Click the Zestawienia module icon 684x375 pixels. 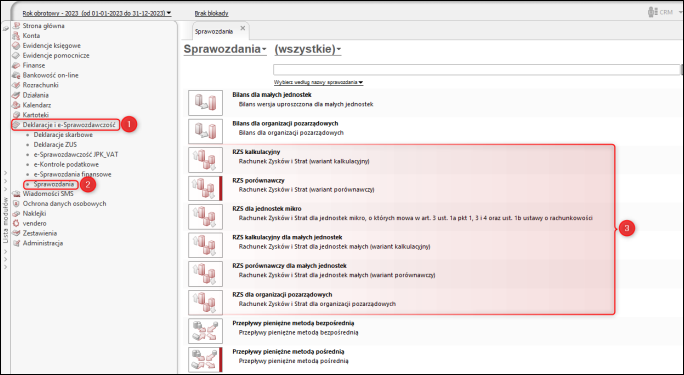tap(17, 233)
